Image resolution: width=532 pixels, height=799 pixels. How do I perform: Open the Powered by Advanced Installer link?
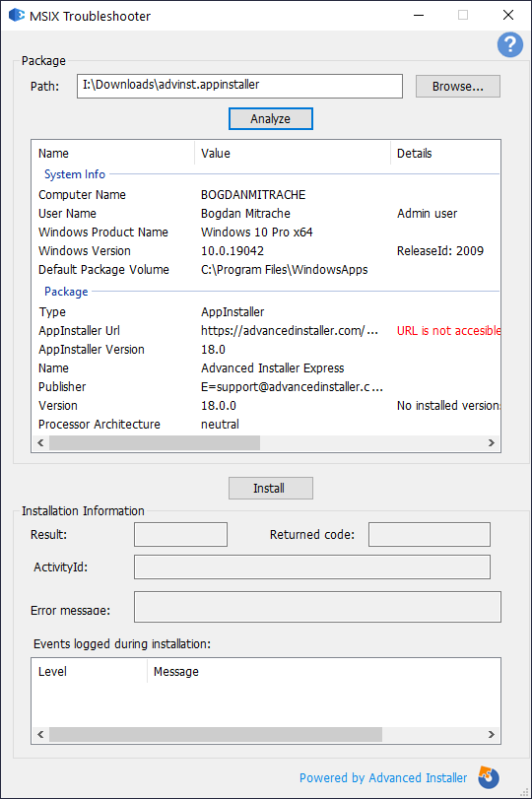coord(382,777)
